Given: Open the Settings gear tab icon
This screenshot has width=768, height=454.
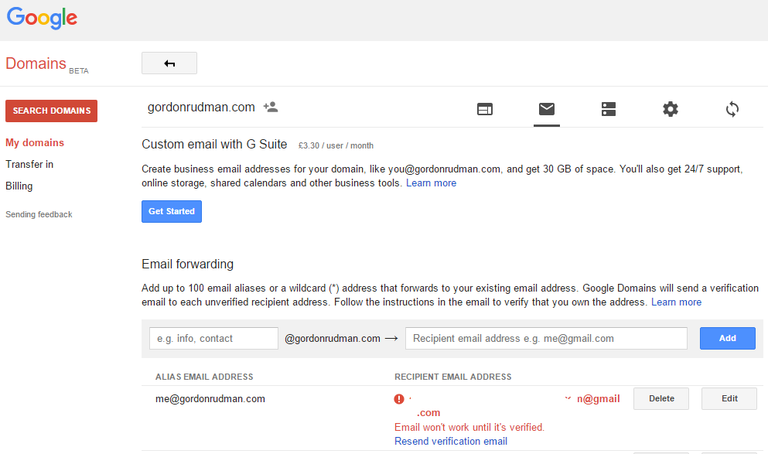Looking at the screenshot, I should click(670, 109).
